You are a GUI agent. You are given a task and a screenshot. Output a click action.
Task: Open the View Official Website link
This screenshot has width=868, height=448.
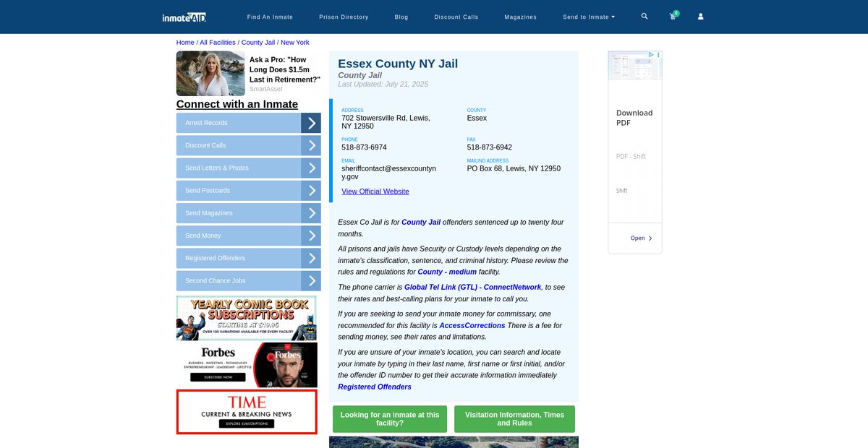(x=375, y=191)
